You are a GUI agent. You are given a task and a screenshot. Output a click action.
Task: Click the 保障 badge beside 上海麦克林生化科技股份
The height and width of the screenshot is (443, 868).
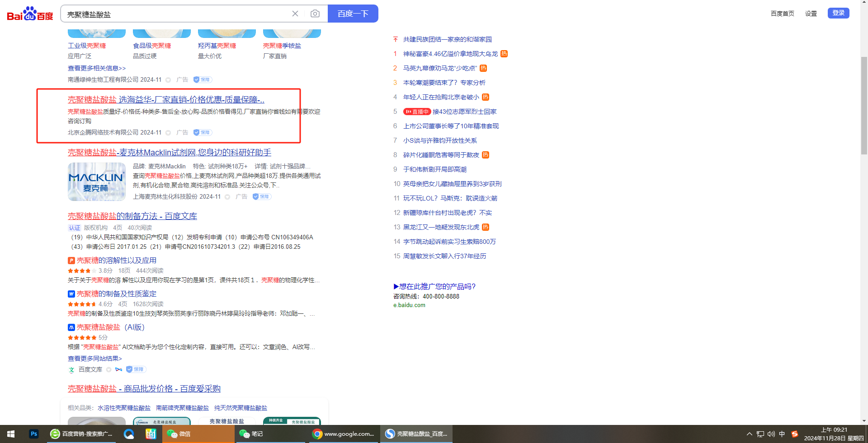[262, 196]
